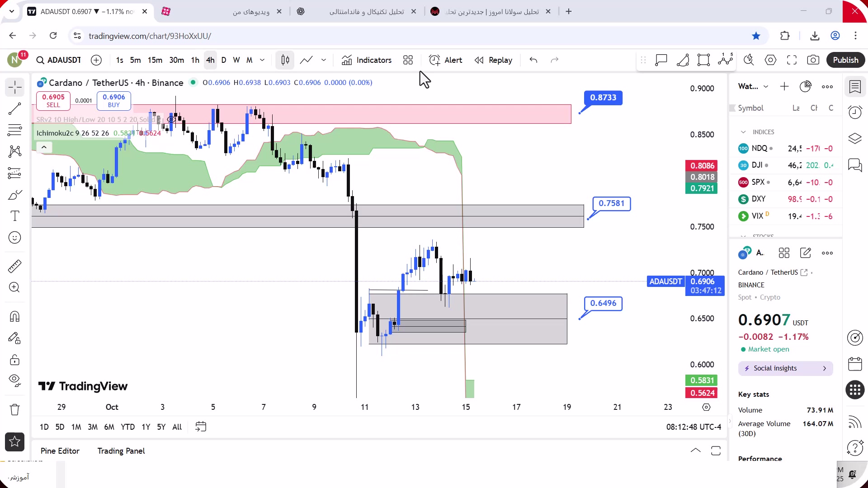This screenshot has width=868, height=488.
Task: Bookmark this page in the browser
Action: pos(756,36)
